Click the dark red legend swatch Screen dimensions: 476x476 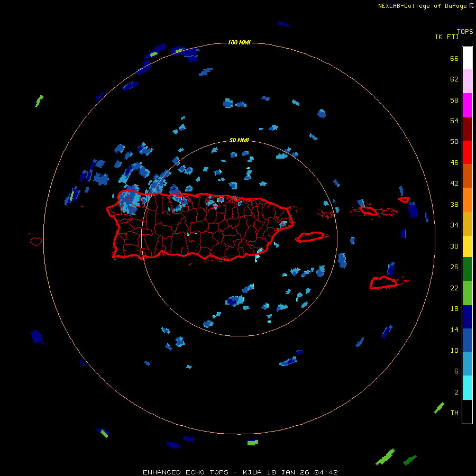point(467,129)
